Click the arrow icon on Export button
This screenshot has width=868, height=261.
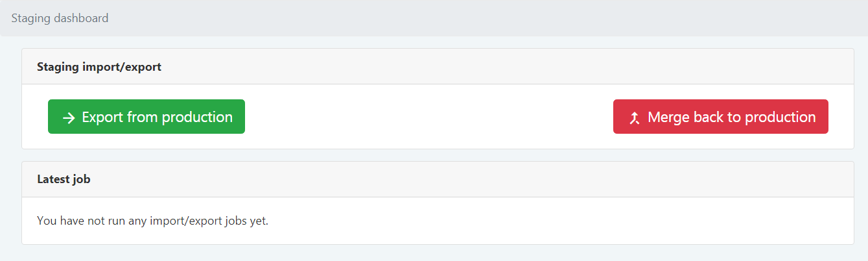(68, 118)
